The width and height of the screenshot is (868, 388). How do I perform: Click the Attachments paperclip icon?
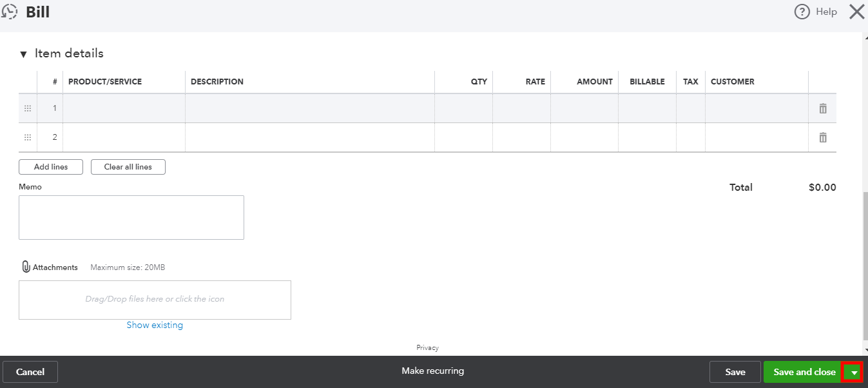[25, 266]
